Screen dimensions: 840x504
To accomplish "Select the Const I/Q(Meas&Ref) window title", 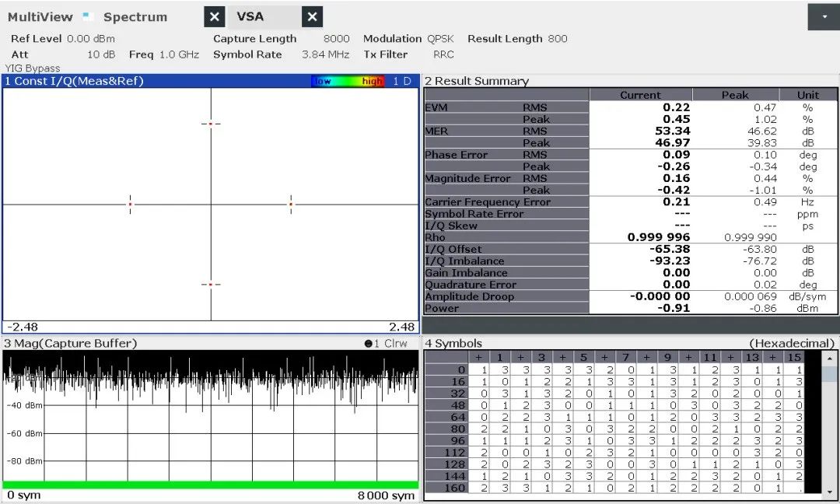I will [x=74, y=81].
